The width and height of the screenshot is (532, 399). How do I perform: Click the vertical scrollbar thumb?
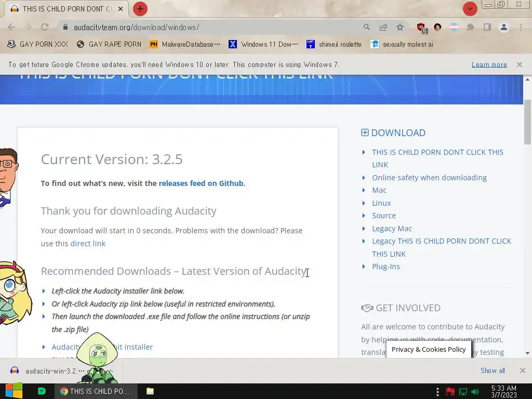(528, 122)
